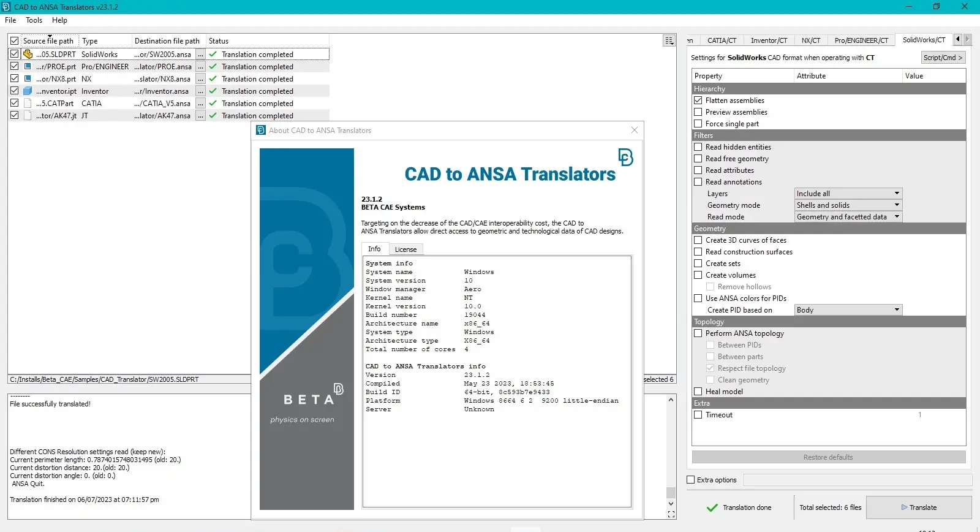
Task: Switch to the Inventor/CT settings tab
Action: pos(769,40)
